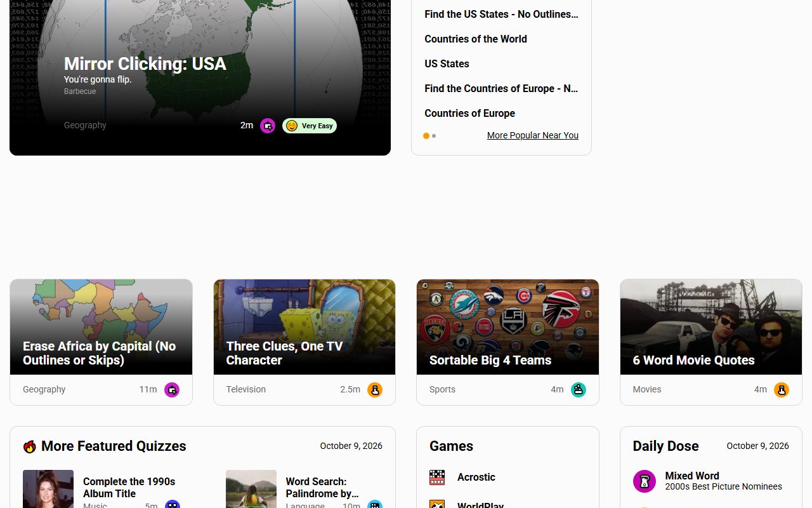Click the purple quiz-type icon on Mirror Clicking card

(268, 126)
